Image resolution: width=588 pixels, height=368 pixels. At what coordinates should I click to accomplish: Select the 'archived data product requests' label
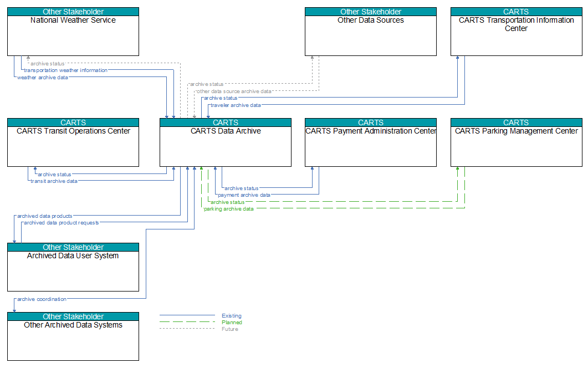tap(62, 222)
